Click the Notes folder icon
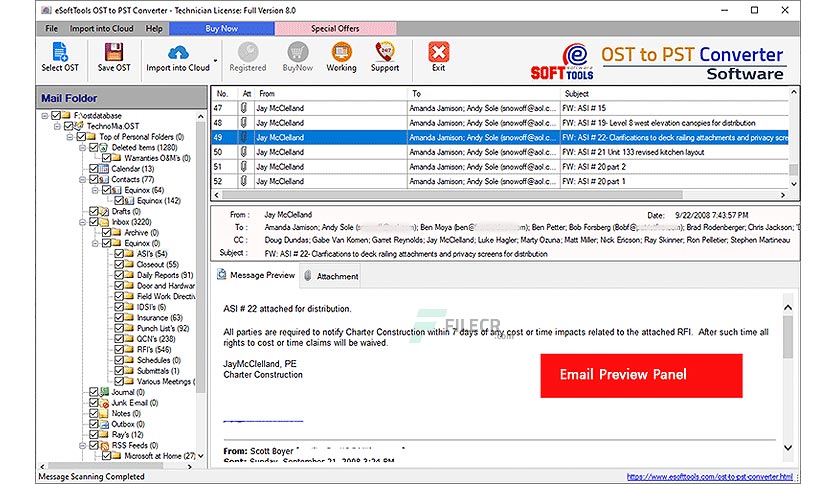The width and height of the screenshot is (836, 484). click(x=104, y=414)
